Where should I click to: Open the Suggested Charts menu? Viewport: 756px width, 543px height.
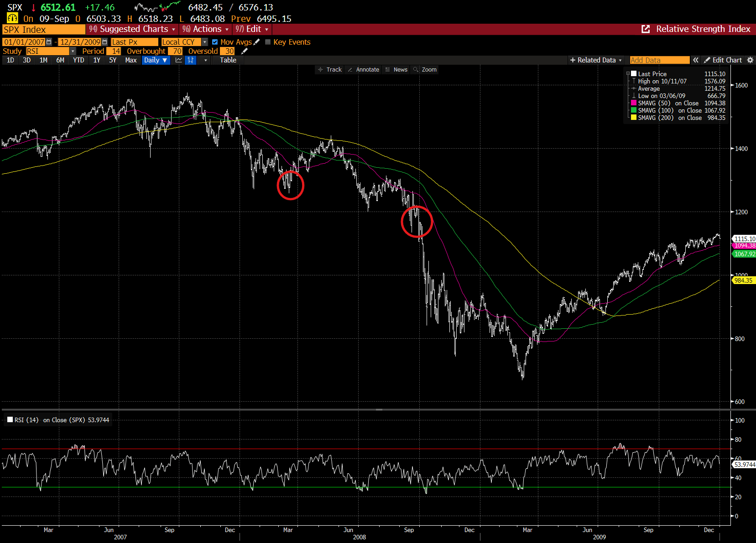point(132,29)
